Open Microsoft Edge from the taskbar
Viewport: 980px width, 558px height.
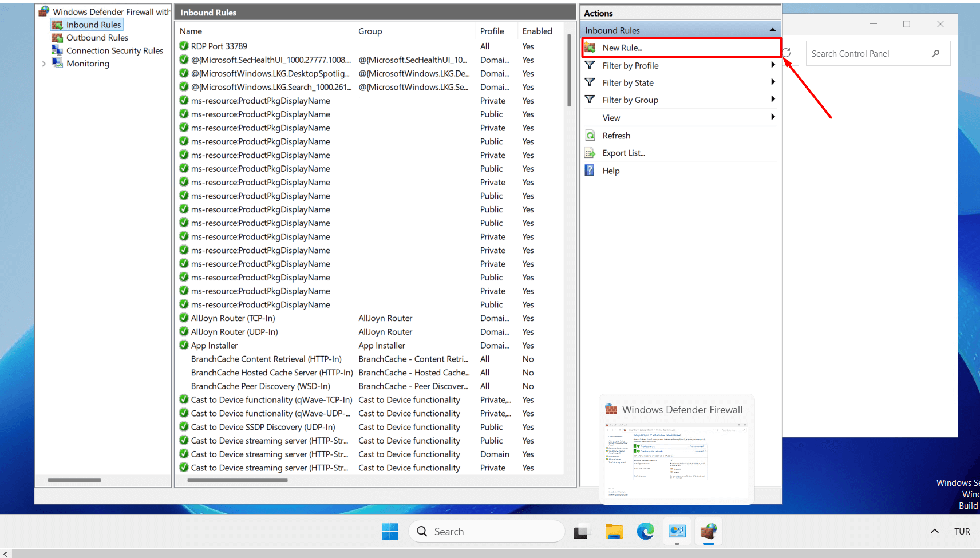645,532
